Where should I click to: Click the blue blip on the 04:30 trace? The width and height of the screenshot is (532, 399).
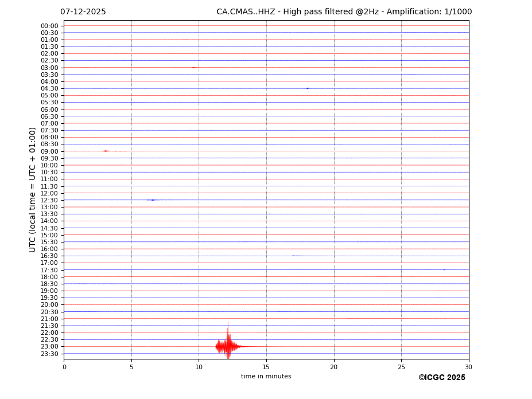pyautogui.click(x=308, y=88)
